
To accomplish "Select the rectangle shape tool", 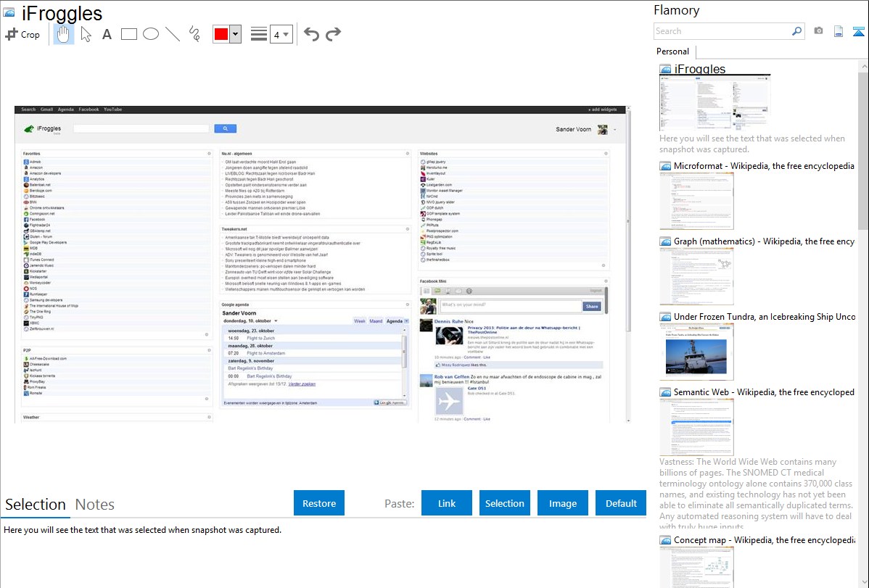I will click(128, 34).
